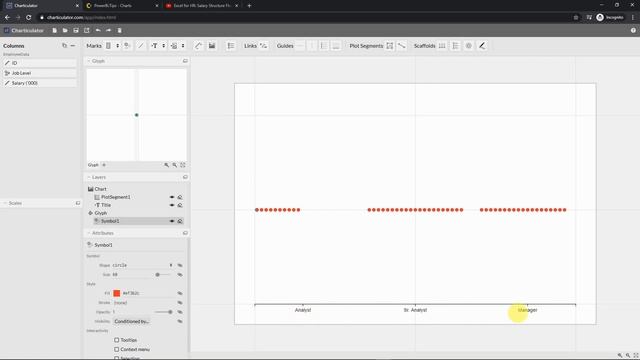Collapse the Attributes panel
The height and width of the screenshot is (360, 640).
[89, 233]
